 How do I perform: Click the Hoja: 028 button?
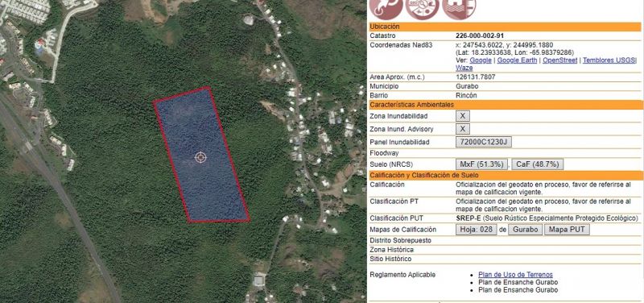476,230
